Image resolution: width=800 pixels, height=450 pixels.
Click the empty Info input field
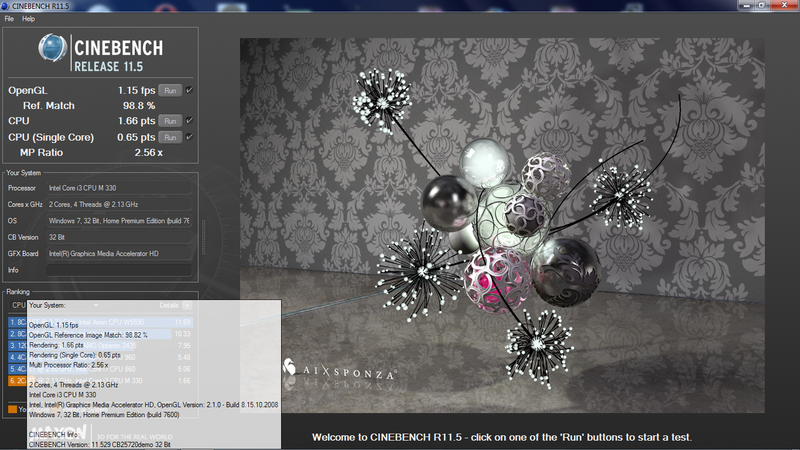(x=119, y=270)
